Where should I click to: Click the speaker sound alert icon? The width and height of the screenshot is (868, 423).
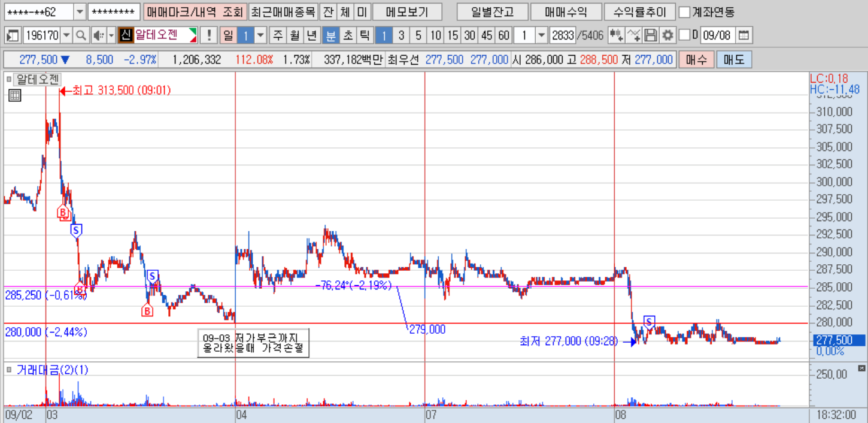click(x=98, y=35)
